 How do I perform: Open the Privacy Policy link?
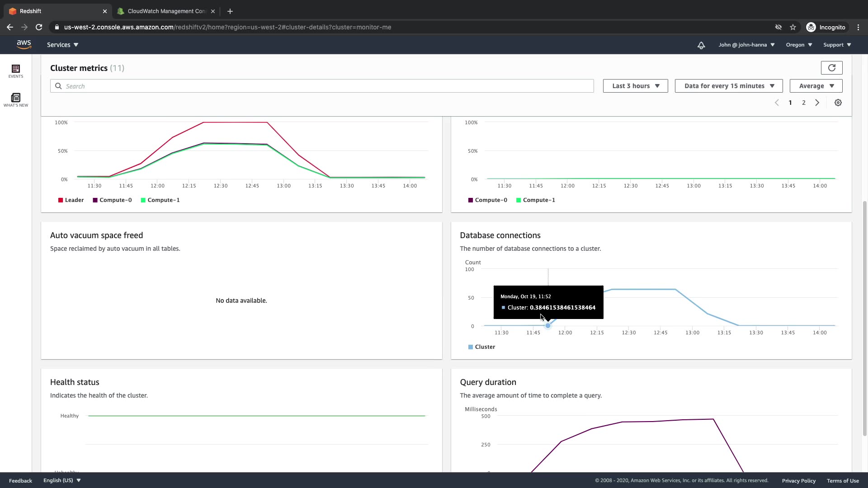click(x=798, y=481)
